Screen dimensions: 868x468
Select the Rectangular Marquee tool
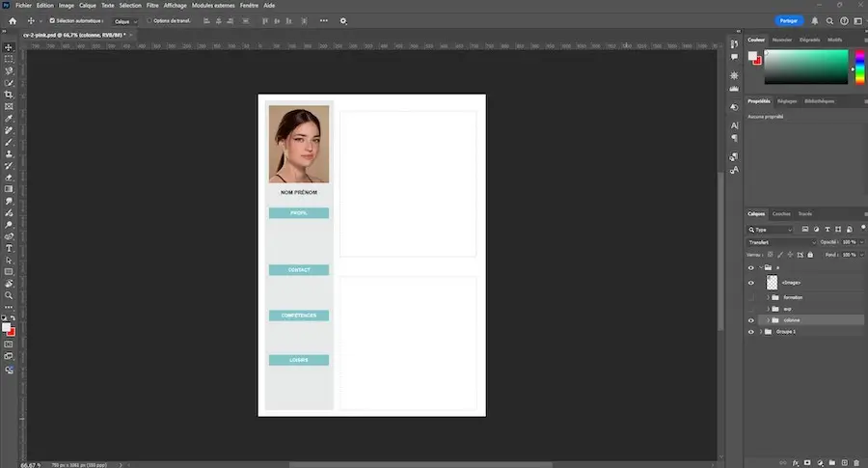pos(9,59)
